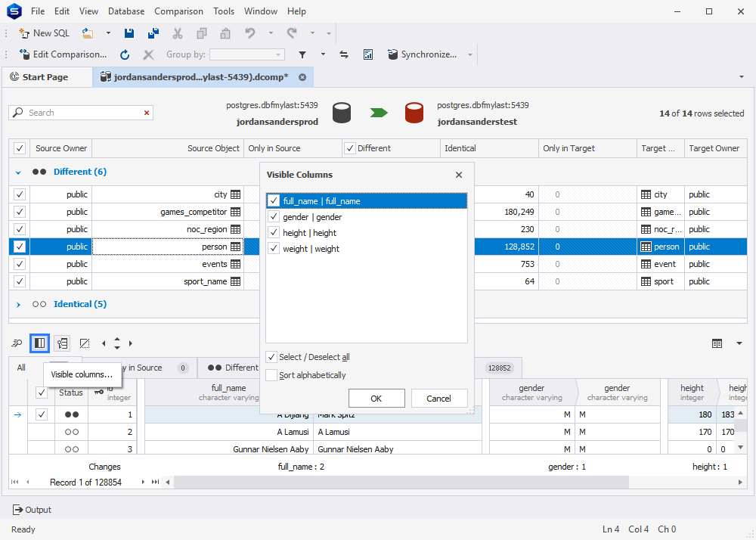Viewport: 756px width, 540px height.
Task: Click the hide empty columns icon
Action: (85, 343)
